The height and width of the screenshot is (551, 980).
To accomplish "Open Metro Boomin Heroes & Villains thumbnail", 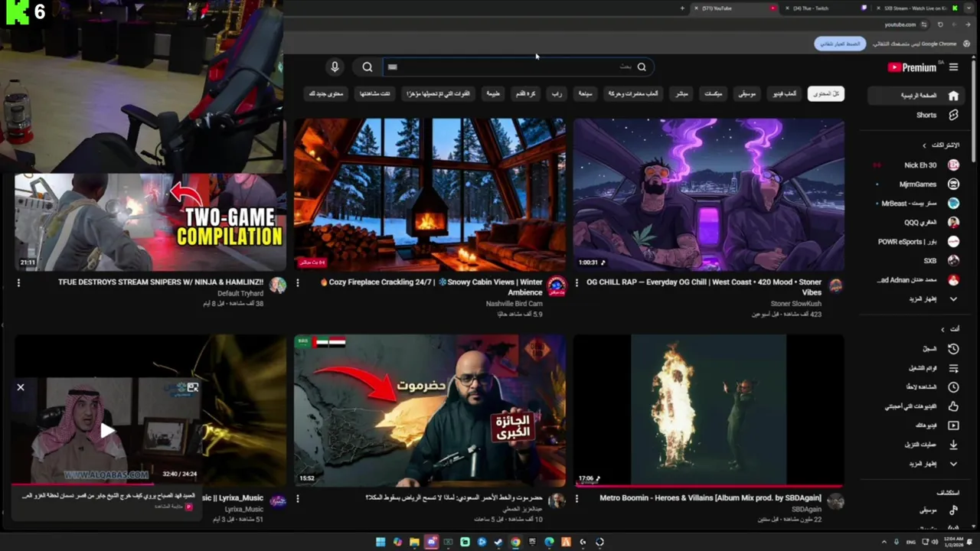I will pyautogui.click(x=709, y=410).
